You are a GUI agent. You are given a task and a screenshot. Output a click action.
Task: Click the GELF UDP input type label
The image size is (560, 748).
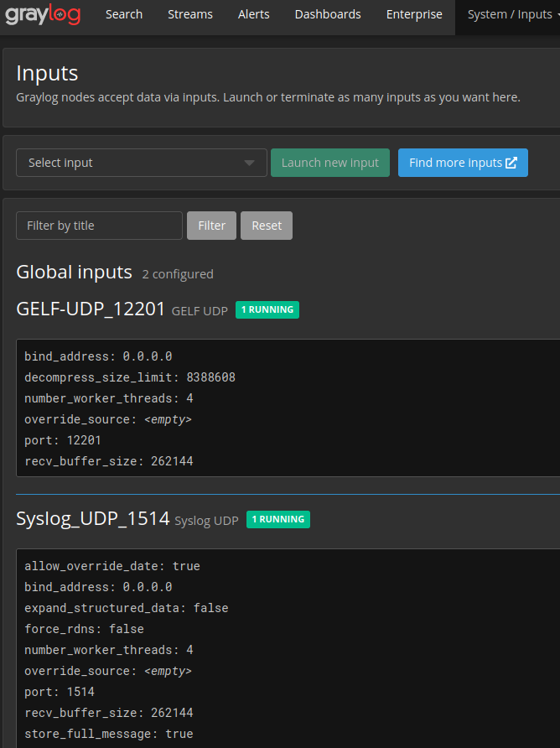pyautogui.click(x=199, y=310)
